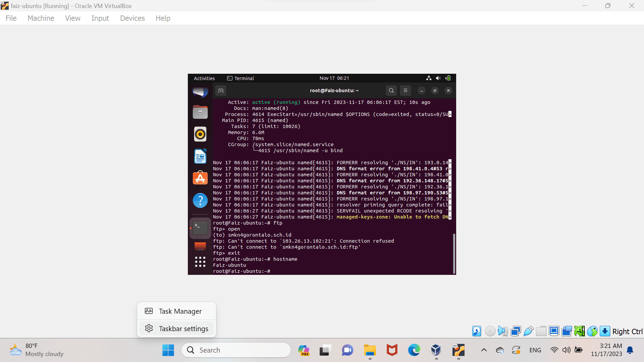Viewport: 644px width, 362px height.
Task: Expand the hidden system tray icons chevron
Action: tap(484, 350)
